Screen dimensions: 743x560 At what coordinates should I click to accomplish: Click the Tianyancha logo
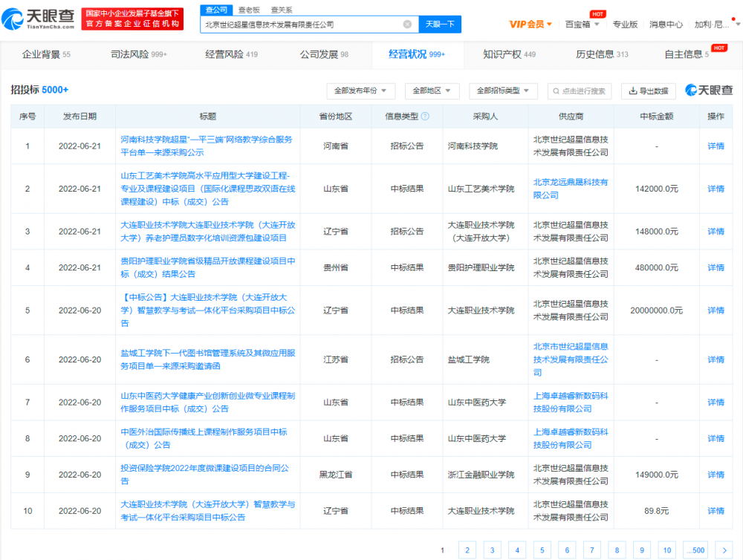38,19
